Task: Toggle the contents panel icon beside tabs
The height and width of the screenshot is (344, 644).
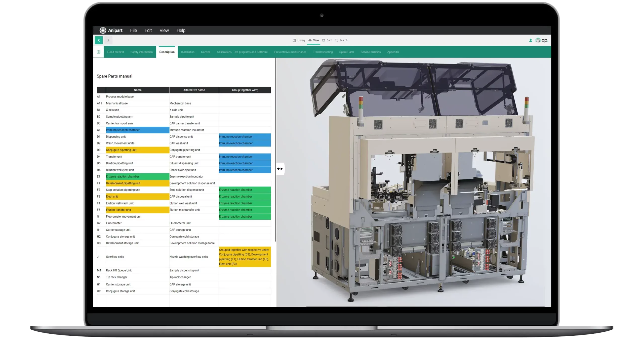Action: [x=98, y=52]
